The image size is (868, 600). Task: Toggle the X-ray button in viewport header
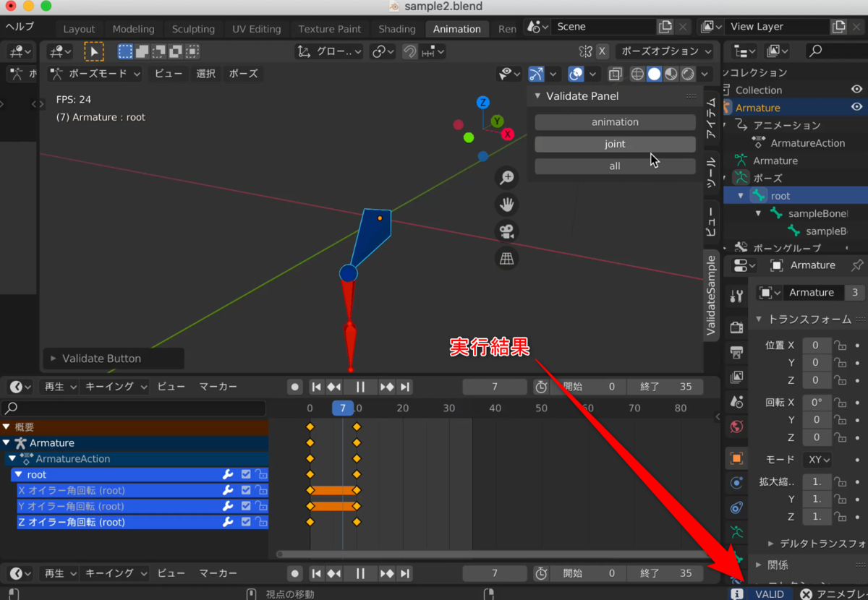click(616, 74)
